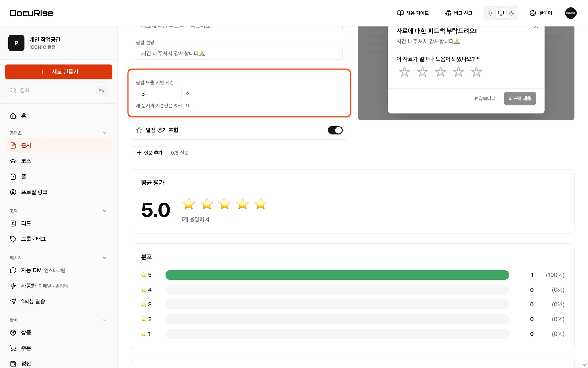Click the fifth star in the preview popup
Image resolution: width=588 pixels, height=368 pixels.
pyautogui.click(x=476, y=72)
